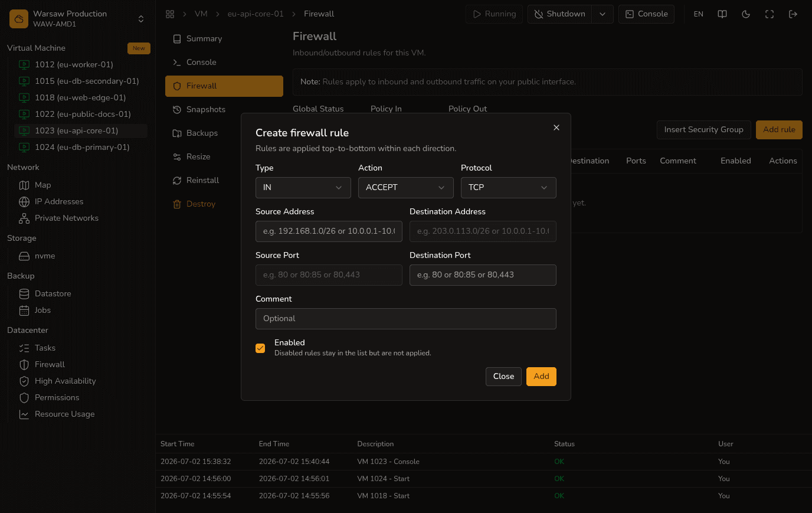Screen dimensions: 812x513
Task: Open the Resize menu item
Action: tap(224, 156)
